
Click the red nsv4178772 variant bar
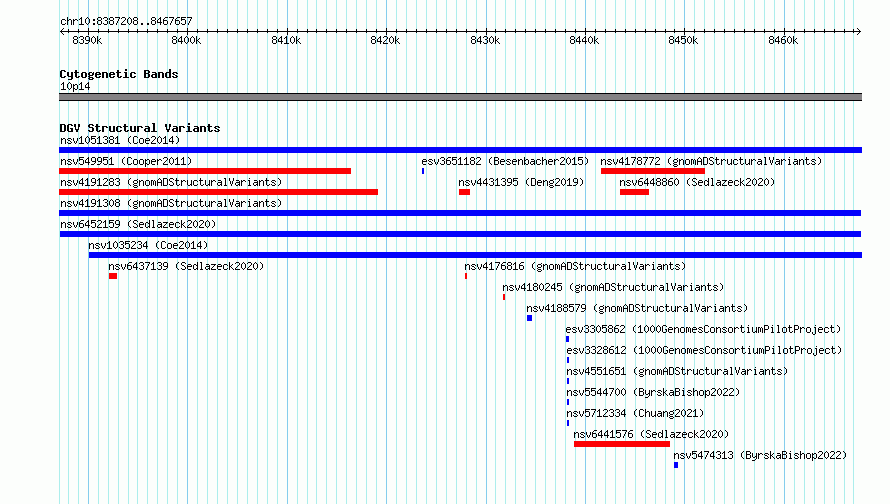tap(653, 171)
